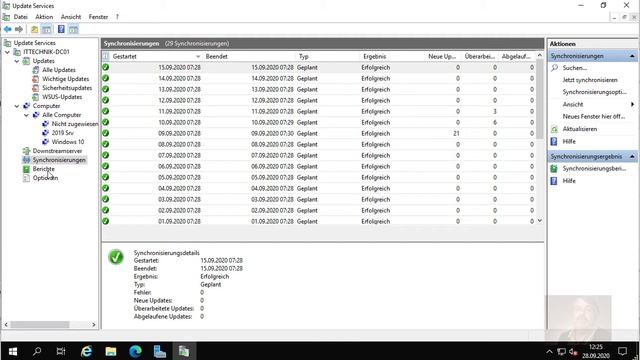This screenshot has width=640, height=360.
Task: Click Hilfe under Synchronisierungen actions
Action: 569,142
